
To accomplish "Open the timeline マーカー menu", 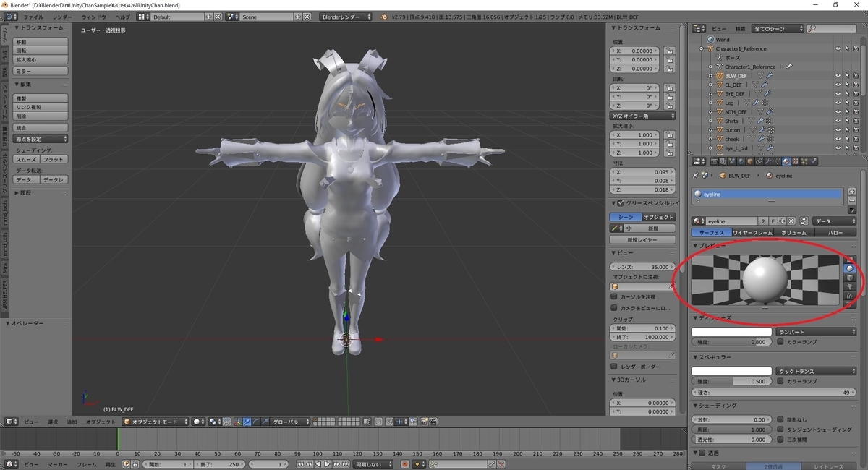I will point(58,464).
